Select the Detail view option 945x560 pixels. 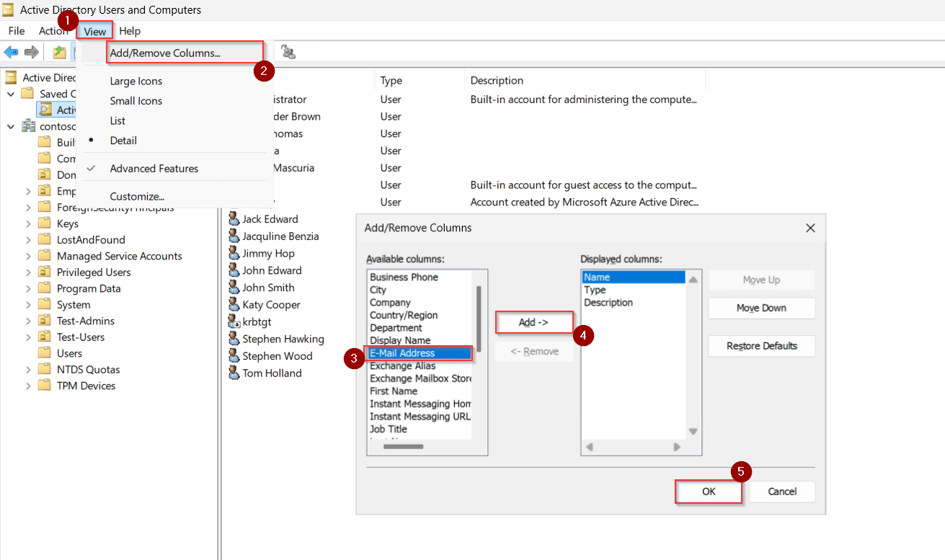123,141
